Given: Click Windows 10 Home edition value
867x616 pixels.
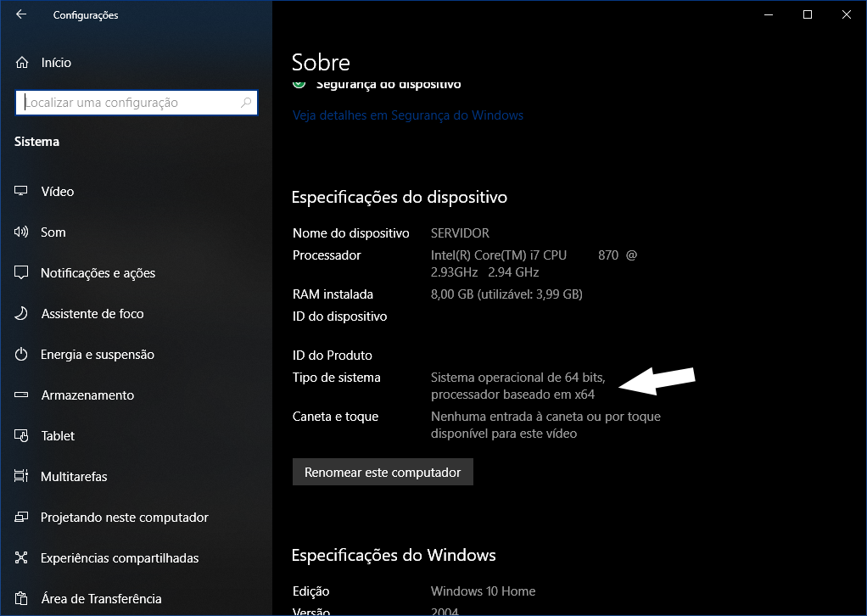Looking at the screenshot, I should (483, 591).
